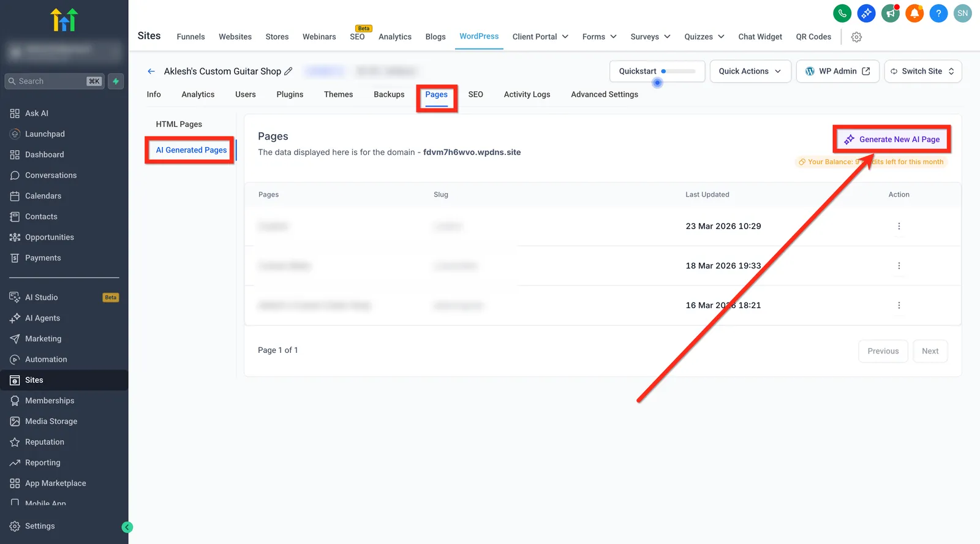Click the megaphone announcements icon
Screen dimensions: 980x544
891,13
